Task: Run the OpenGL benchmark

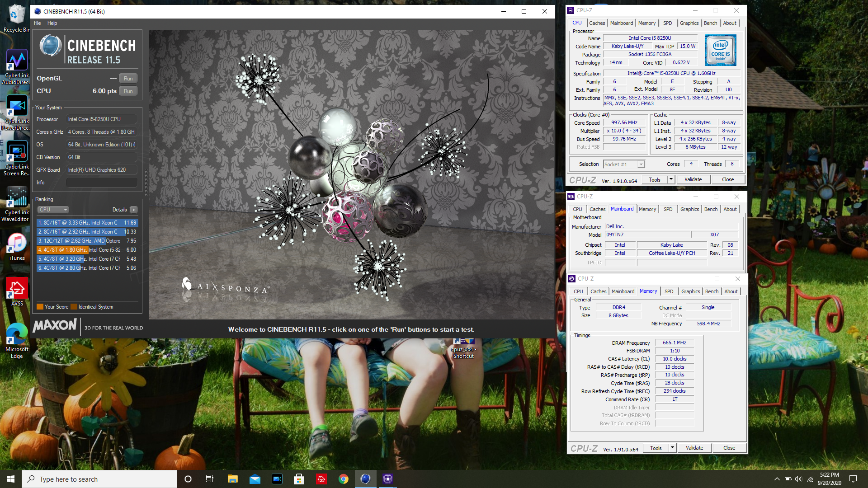Action: coord(128,78)
